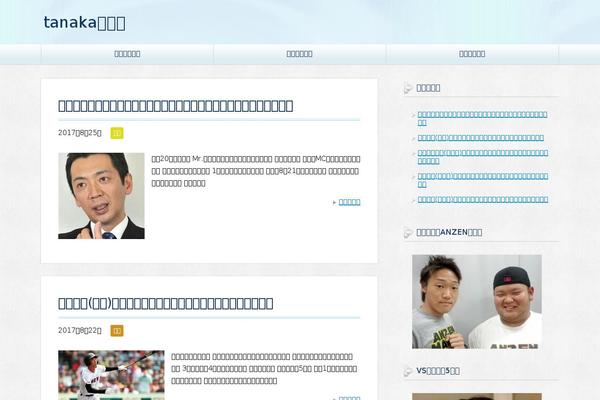Open the ANZEN sidebar photo of two men
This screenshot has width=600, height=400.
477,302
